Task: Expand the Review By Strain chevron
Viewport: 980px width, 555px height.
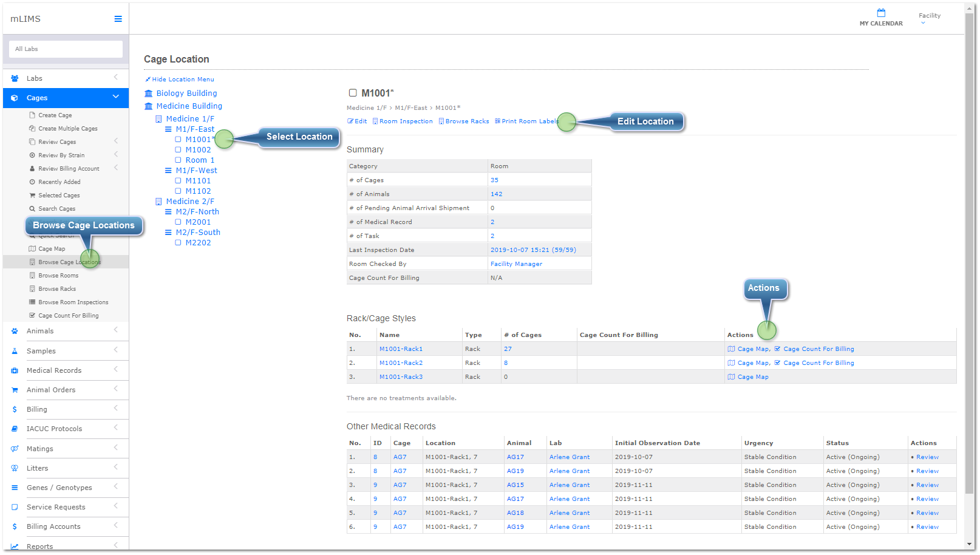Action: pos(115,154)
